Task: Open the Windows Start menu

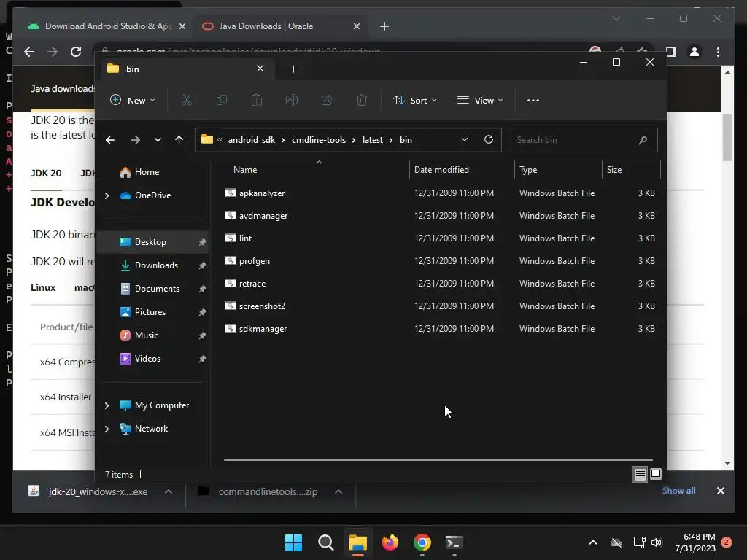Action: point(293,542)
